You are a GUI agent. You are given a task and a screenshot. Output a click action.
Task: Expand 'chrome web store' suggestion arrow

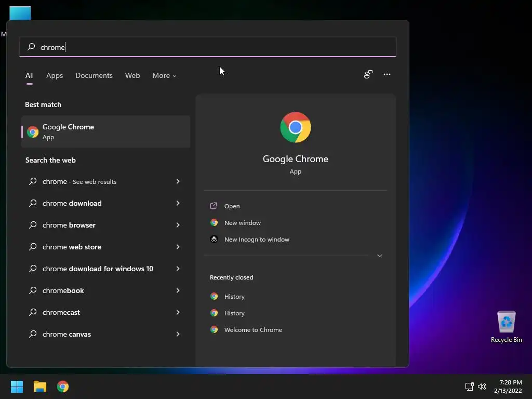pos(178,247)
